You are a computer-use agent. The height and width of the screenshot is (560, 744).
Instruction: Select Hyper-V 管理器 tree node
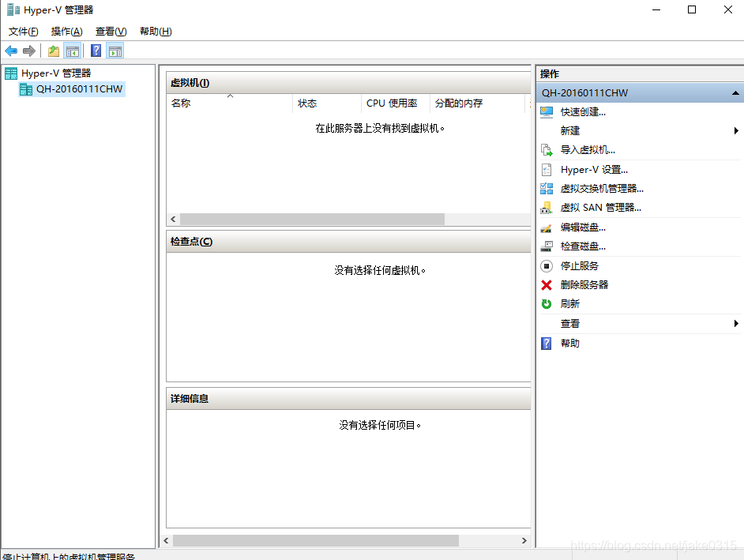(x=56, y=73)
